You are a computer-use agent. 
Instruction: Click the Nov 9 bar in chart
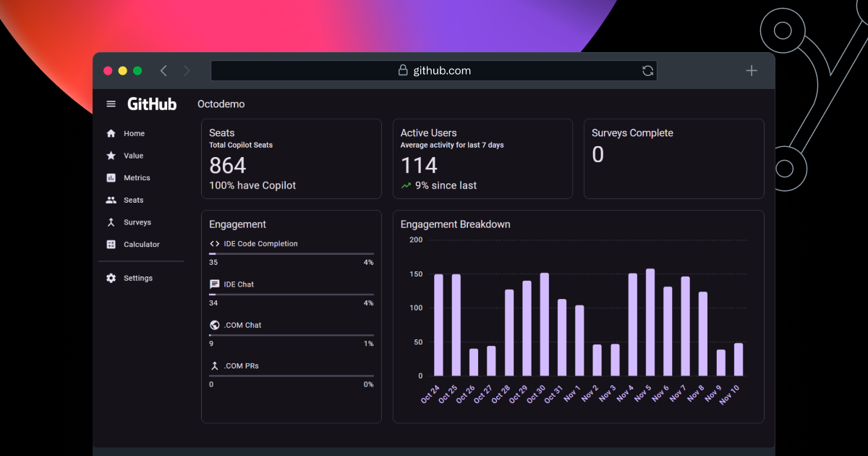[721, 363]
